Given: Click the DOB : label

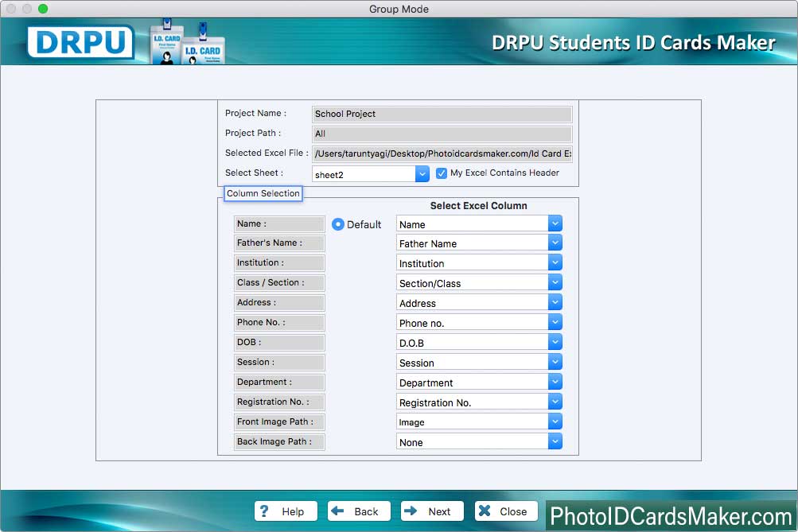Looking at the screenshot, I should [x=279, y=342].
